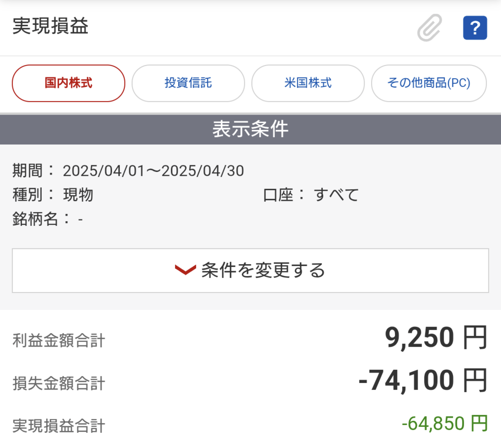Expand the 条件を変更する panel
Viewport: 501px width, 448px height.
[250, 270]
